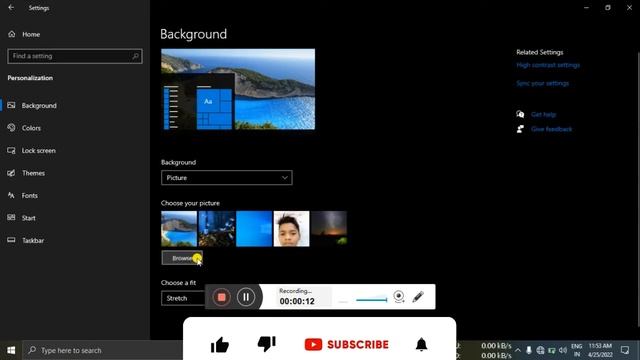Open the taskbar clock showing 11:53 AM
Screen dimensions: 640x360
(600, 350)
